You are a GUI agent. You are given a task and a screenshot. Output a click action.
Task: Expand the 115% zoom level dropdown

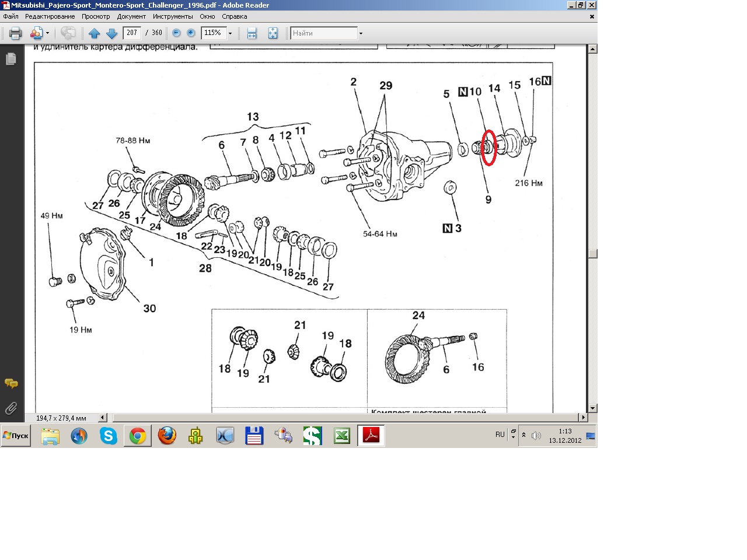[230, 33]
